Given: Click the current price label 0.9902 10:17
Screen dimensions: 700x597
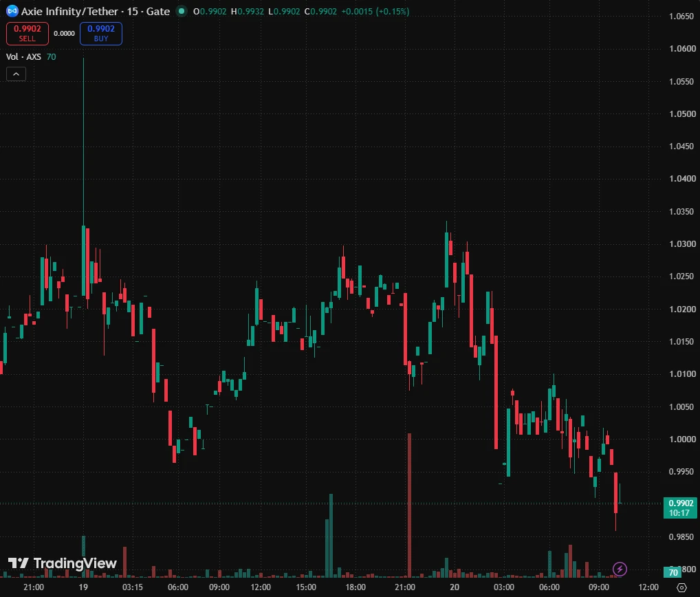Looking at the screenshot, I should (680, 508).
